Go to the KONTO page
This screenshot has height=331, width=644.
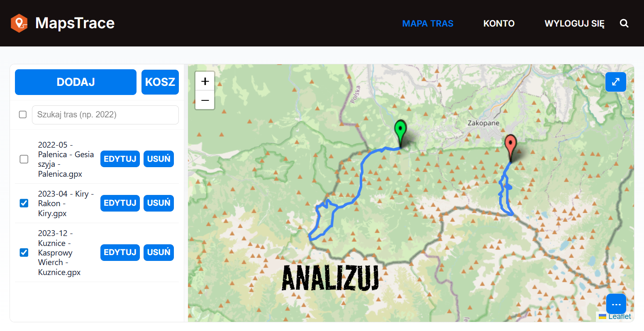[x=499, y=24]
